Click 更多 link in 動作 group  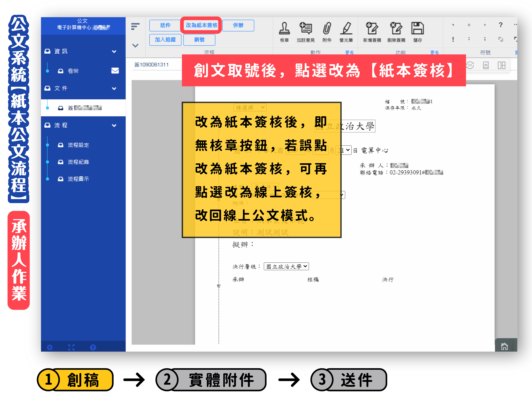click(x=350, y=52)
